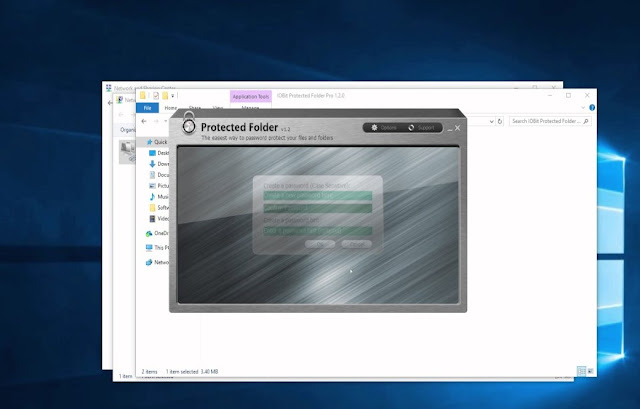The image size is (640, 409).
Task: Maximize the File Explorer window
Action: tap(568, 96)
